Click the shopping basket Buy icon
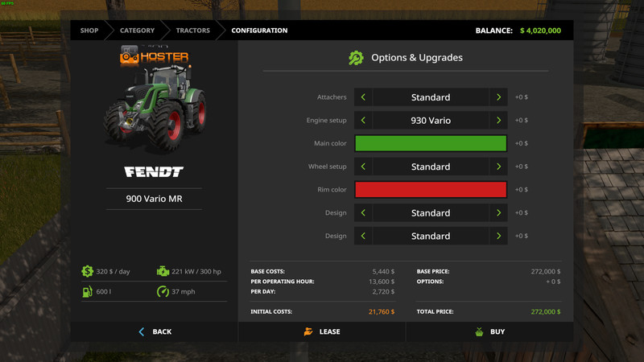Screen dimensions: 644x362 click(478, 331)
